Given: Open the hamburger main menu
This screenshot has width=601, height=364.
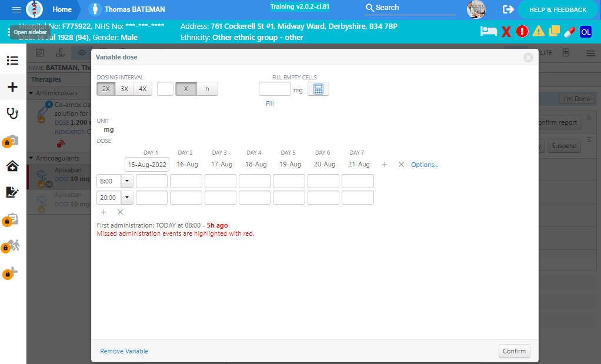Looking at the screenshot, I should (16, 9).
